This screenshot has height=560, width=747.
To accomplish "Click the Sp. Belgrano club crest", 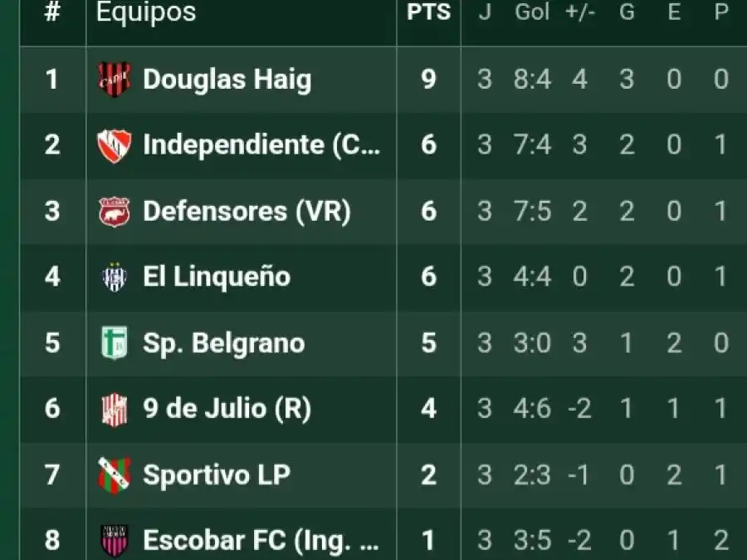I will [x=114, y=343].
